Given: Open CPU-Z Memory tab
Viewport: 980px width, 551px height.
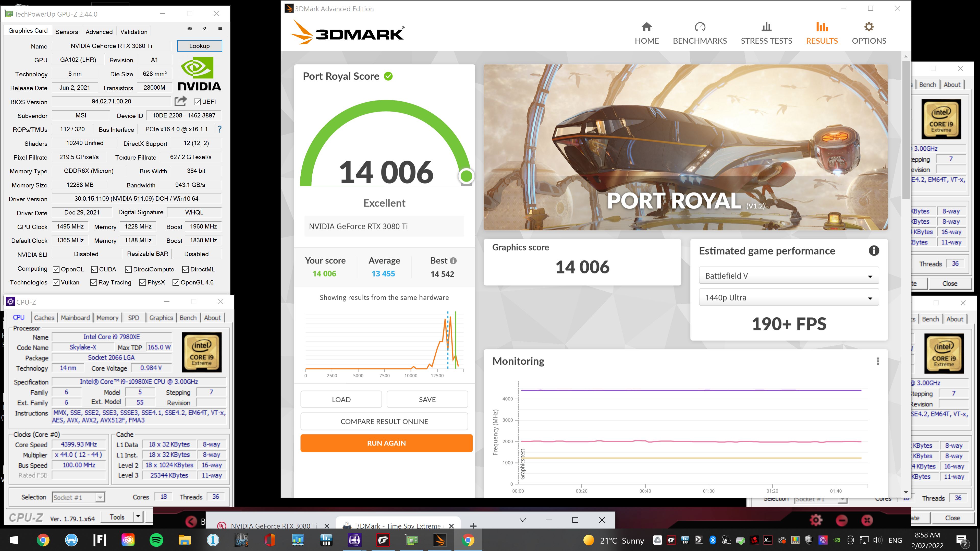Looking at the screenshot, I should click(x=107, y=318).
